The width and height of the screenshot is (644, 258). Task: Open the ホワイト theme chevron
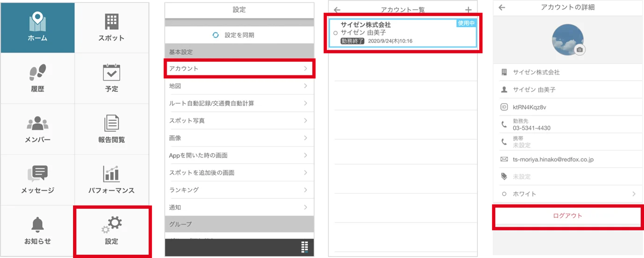[634, 194]
